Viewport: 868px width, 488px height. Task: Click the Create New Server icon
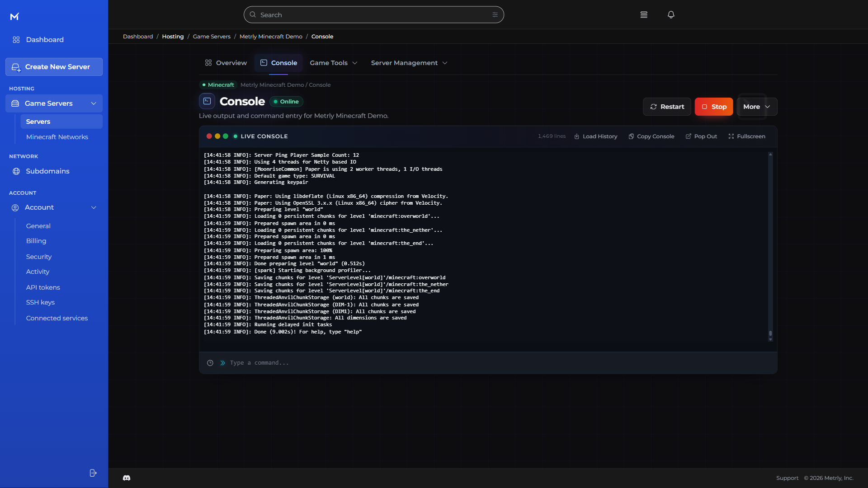click(x=16, y=67)
